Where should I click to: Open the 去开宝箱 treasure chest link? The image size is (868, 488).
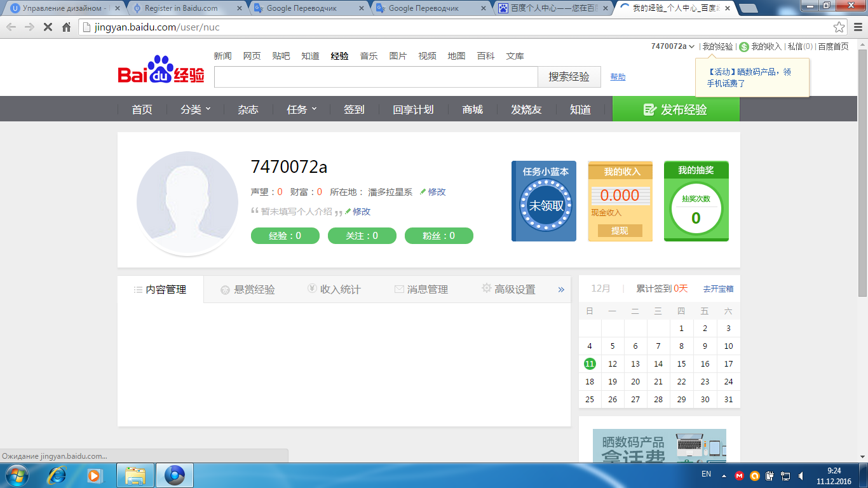point(718,288)
